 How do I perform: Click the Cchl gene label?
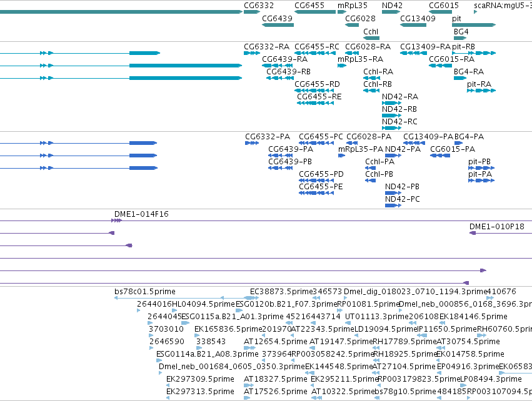pyautogui.click(x=371, y=31)
